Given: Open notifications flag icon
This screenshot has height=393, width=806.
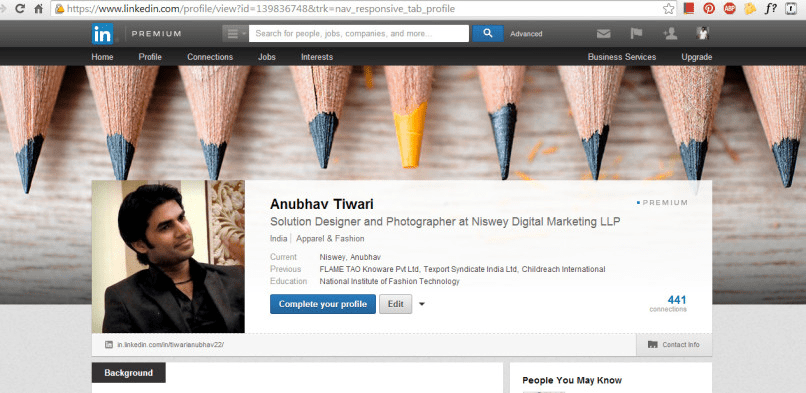Looking at the screenshot, I should click(636, 34).
